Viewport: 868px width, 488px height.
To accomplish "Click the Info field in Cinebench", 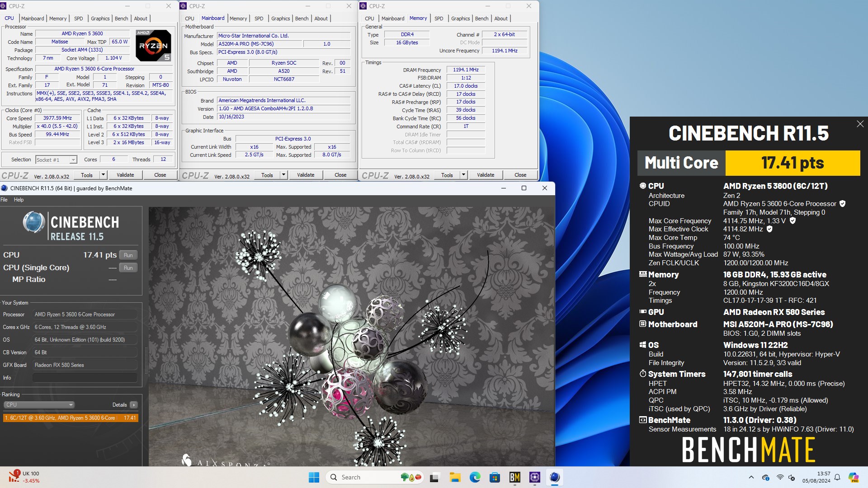I will tap(85, 378).
